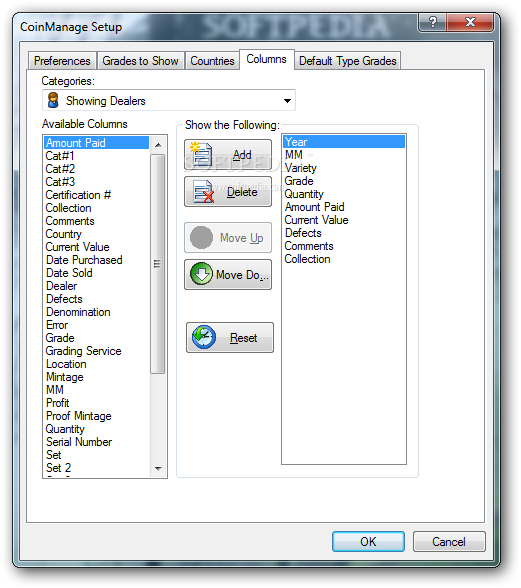Select Collection in Show the Following list

point(344,259)
